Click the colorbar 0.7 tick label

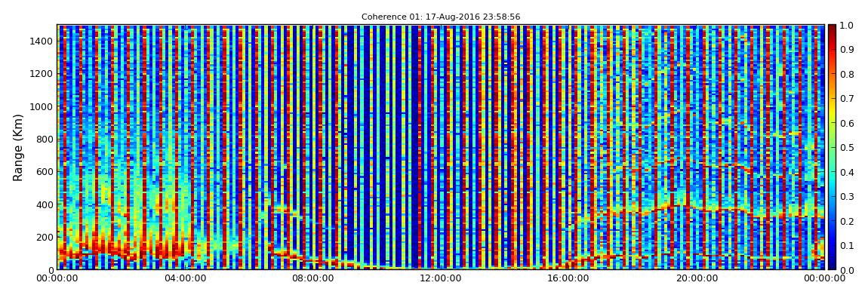[x=846, y=99]
